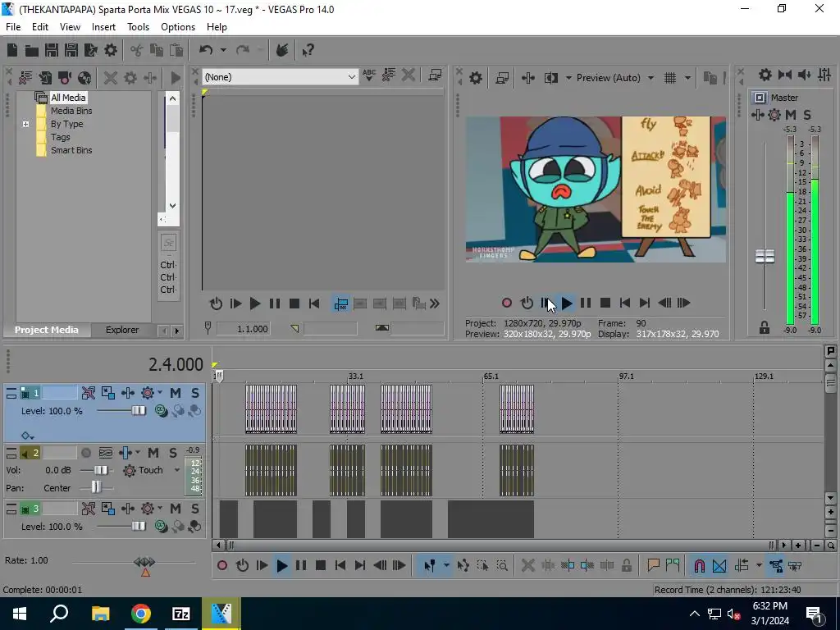Click Play in the trimmer window

coord(255,304)
